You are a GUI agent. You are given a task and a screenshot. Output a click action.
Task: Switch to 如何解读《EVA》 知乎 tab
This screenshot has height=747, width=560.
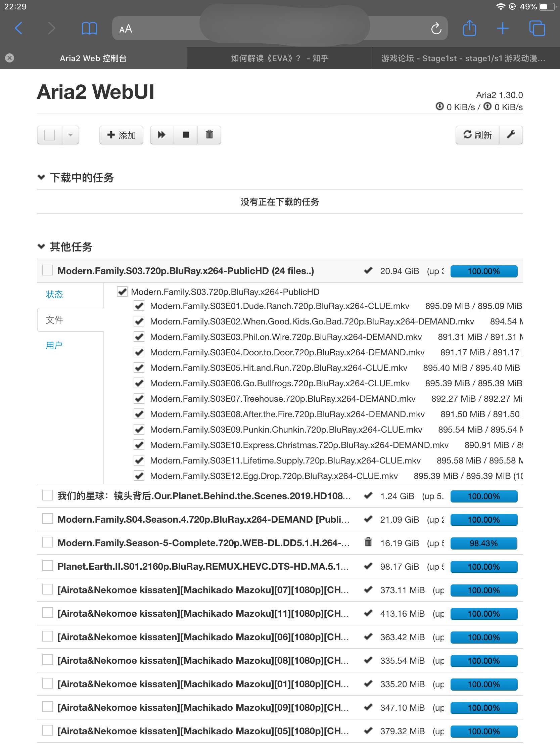pyautogui.click(x=280, y=58)
